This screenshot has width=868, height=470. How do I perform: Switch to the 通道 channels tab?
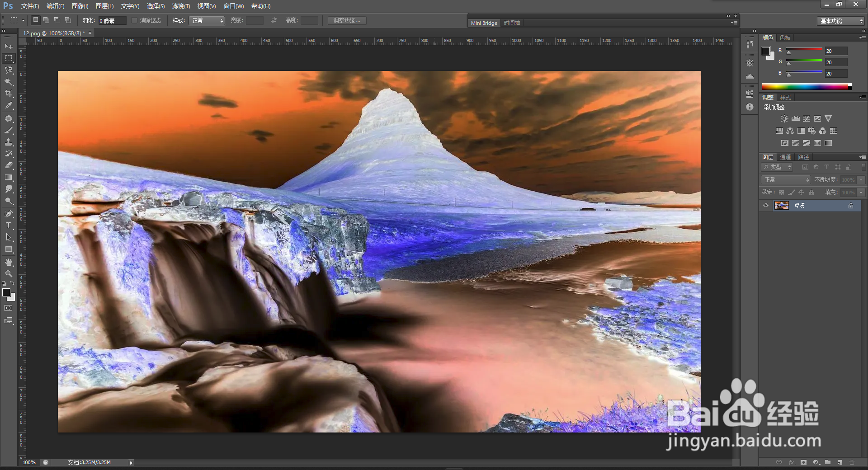tap(786, 157)
